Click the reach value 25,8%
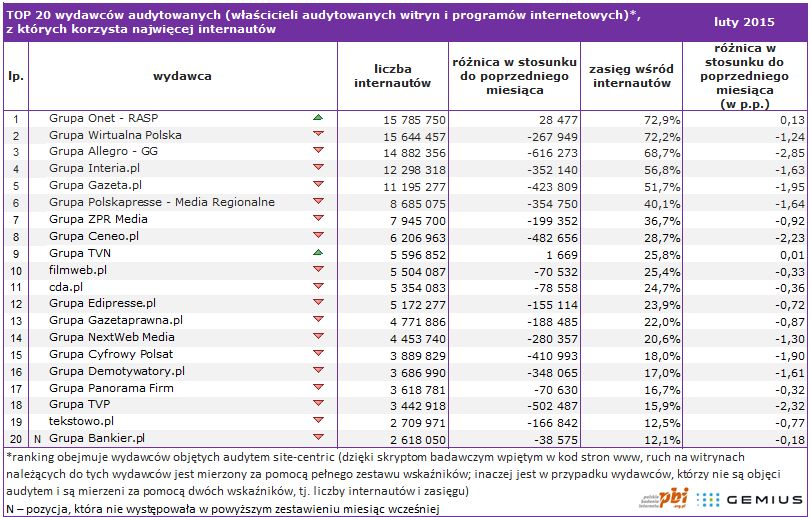Image resolution: width=811 pixels, height=517 pixels. (x=662, y=255)
